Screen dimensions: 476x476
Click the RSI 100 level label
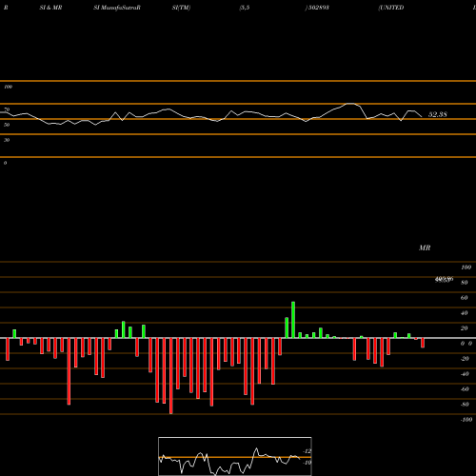tap(8, 87)
